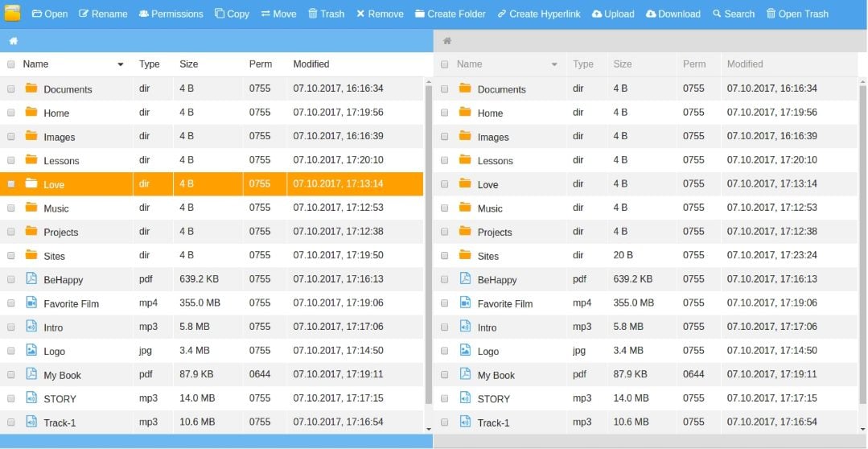The width and height of the screenshot is (868, 449).
Task: Click the Favorite Film video icon in left panel
Action: coord(31,303)
